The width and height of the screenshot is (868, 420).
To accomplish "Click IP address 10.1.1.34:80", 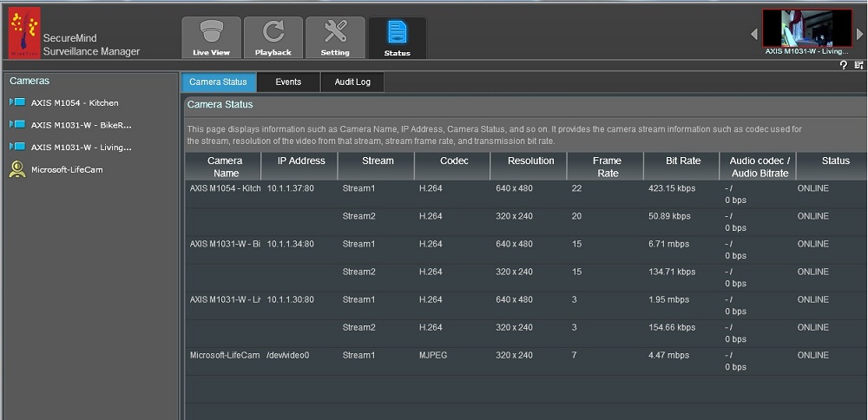I will click(x=291, y=244).
